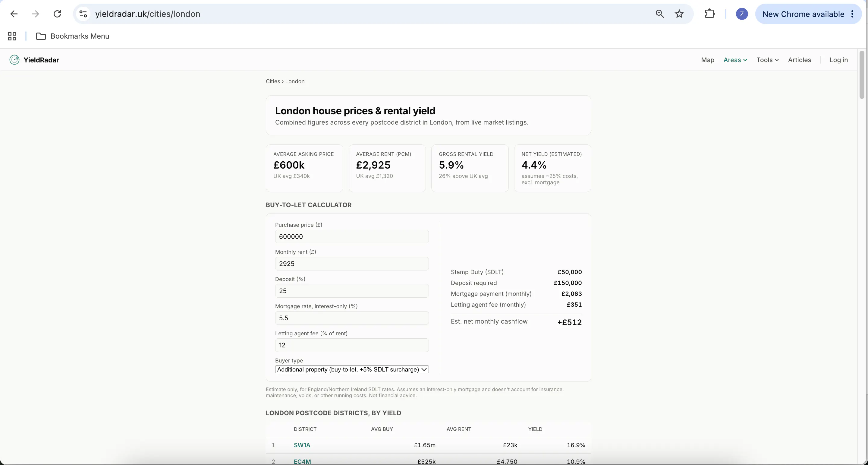This screenshot has height=465, width=868.
Task: Edit the Mortgage rate field
Action: coord(352,318)
